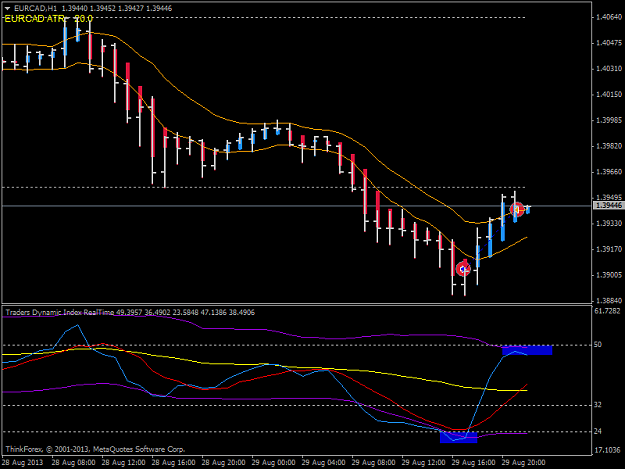Click the 28 Aug 08:00 time label
The width and height of the screenshot is (625, 469).
pos(73,463)
